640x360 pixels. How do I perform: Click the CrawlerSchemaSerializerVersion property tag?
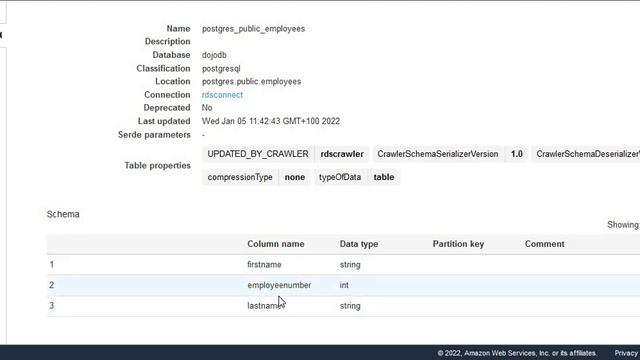pyautogui.click(x=438, y=154)
